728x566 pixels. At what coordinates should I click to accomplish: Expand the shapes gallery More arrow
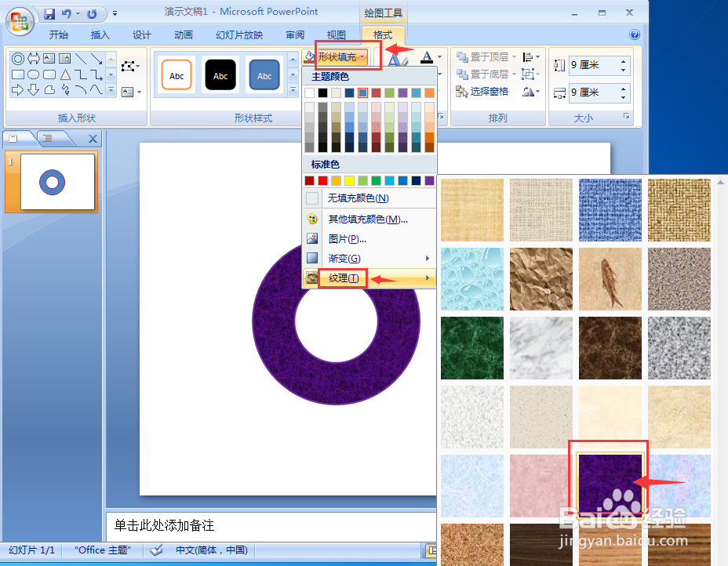pyautogui.click(x=111, y=90)
